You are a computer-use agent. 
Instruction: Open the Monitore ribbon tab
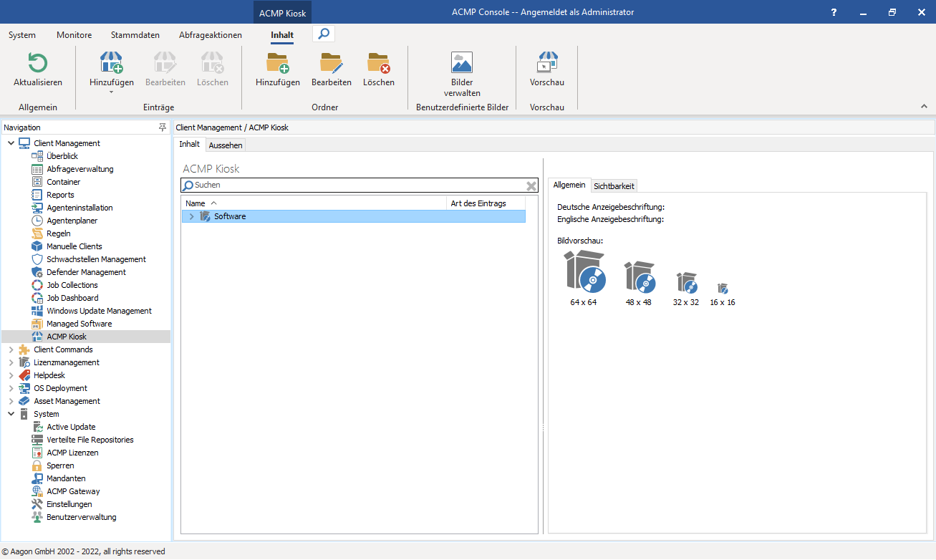(74, 34)
